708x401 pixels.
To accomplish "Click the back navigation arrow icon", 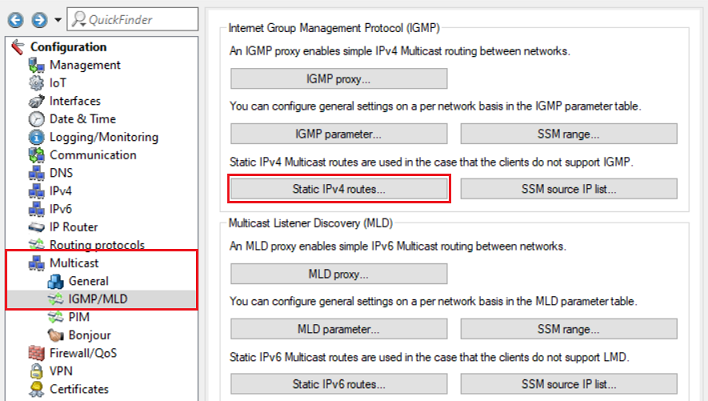I will point(14,19).
